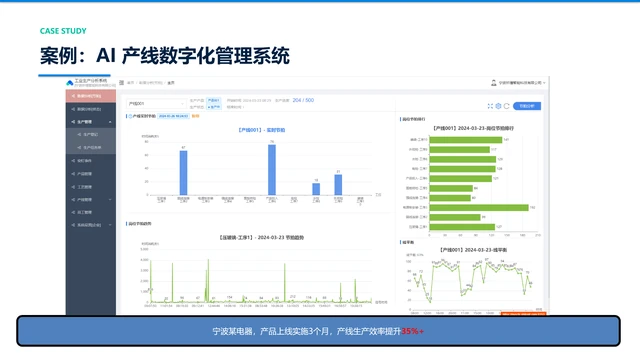Click the slide heading 案例：AI 产线数字化管理系统

165,56
